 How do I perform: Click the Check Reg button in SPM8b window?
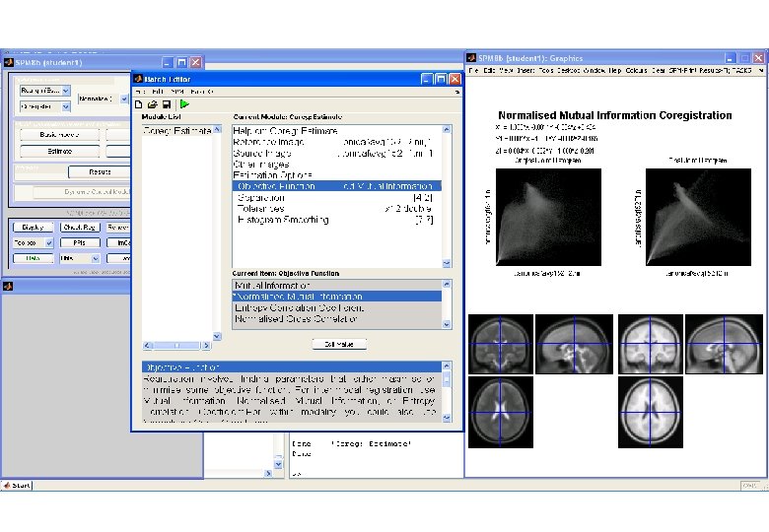(x=80, y=228)
